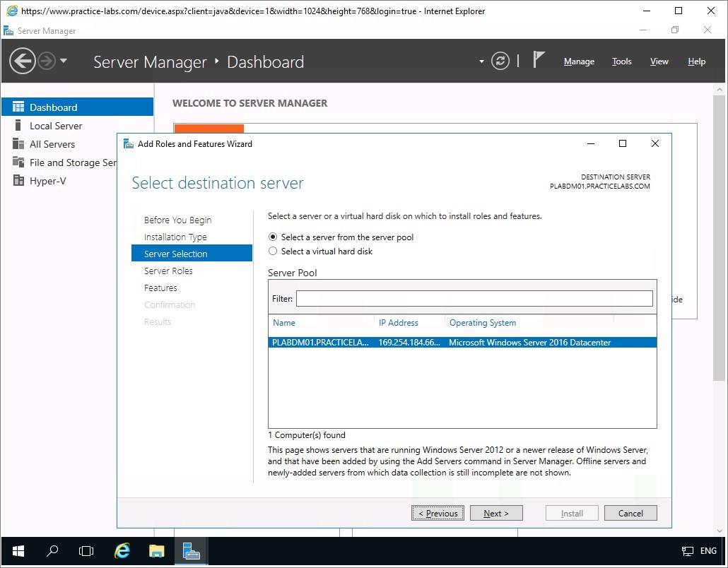The width and height of the screenshot is (728, 568).
Task: Click the Cancel button
Action: [x=630, y=513]
